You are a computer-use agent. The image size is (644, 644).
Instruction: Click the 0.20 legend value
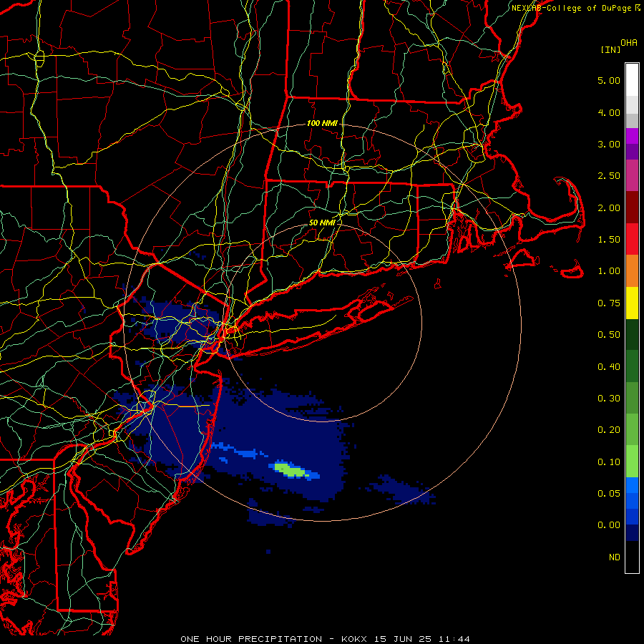tap(609, 430)
